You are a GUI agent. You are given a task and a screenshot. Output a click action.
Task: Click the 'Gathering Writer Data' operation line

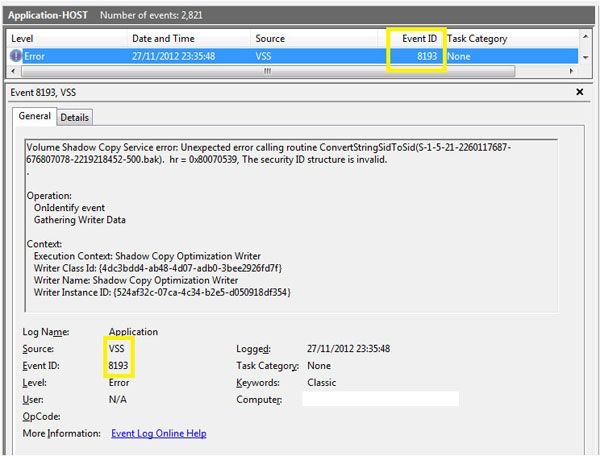click(x=80, y=220)
